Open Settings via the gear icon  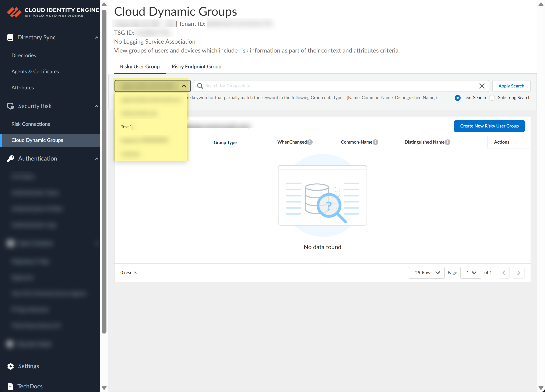coord(10,366)
